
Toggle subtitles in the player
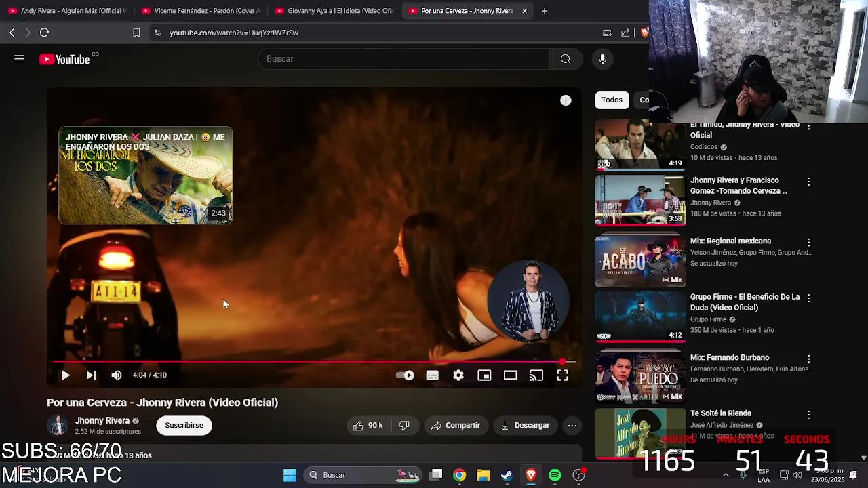(432, 375)
